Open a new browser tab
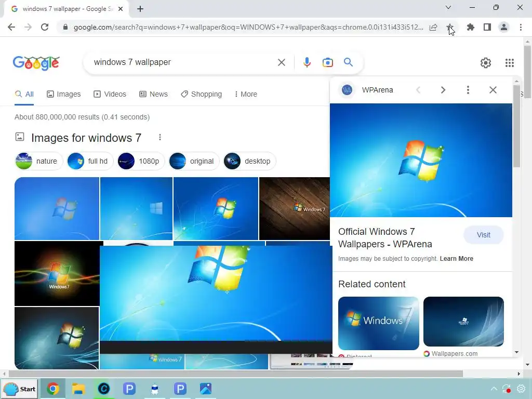The height and width of the screenshot is (399, 532). pyautogui.click(x=140, y=9)
